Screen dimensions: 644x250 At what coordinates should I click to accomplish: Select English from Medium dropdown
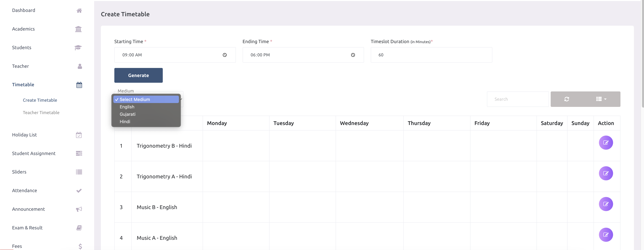pyautogui.click(x=127, y=107)
